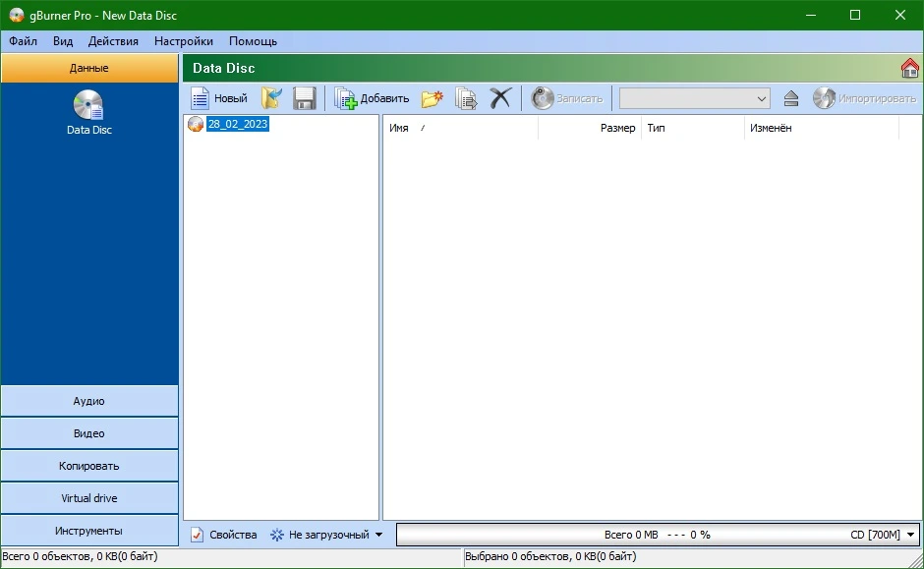This screenshot has height=569, width=924.
Task: Open the Не загрузочный boot options dropdown
Action: 326,535
